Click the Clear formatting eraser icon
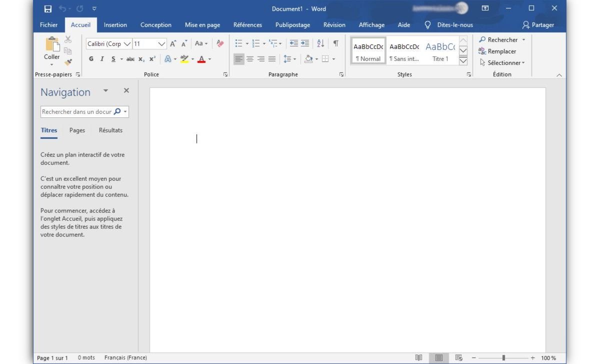This screenshot has width=600, height=364. 220,43
